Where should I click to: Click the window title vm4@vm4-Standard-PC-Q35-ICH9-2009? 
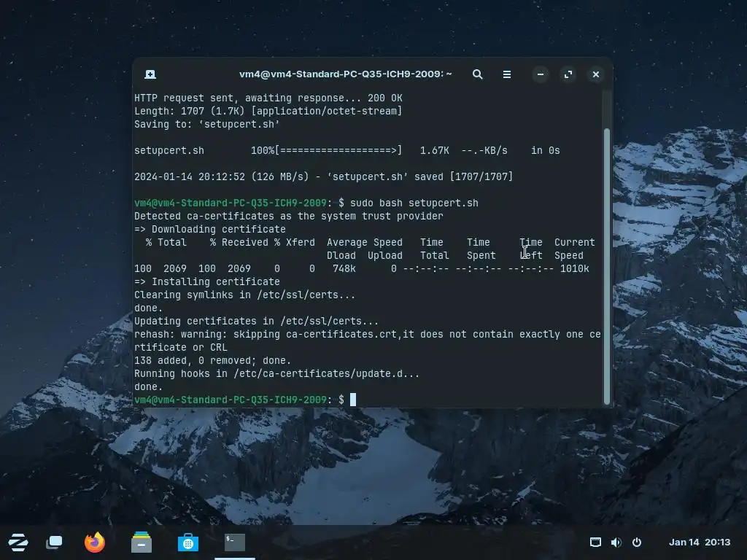tap(345, 74)
